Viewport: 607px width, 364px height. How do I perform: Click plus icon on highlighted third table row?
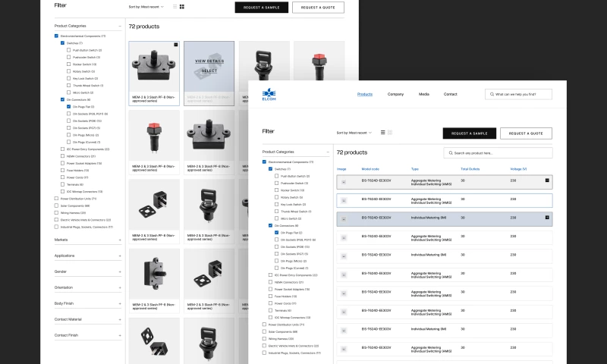[x=546, y=218]
